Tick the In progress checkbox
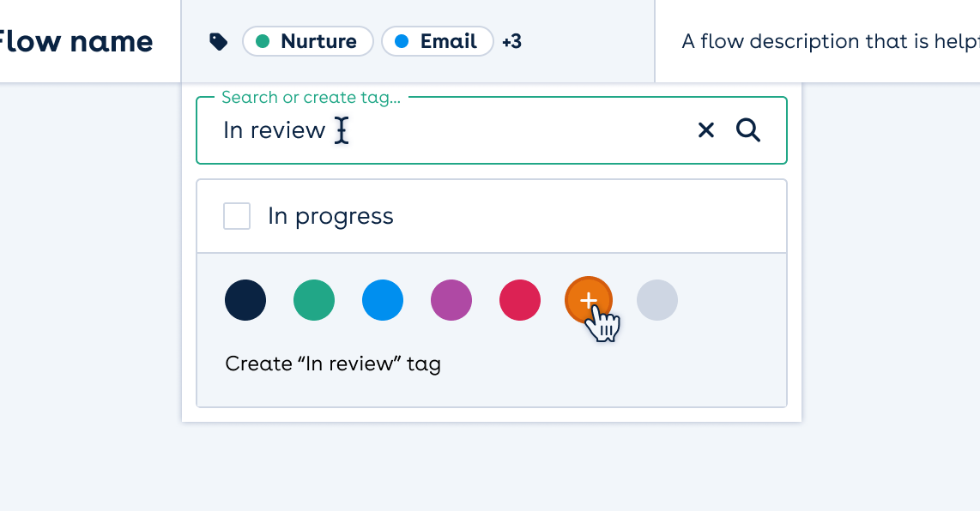The width and height of the screenshot is (980, 511). (x=237, y=216)
